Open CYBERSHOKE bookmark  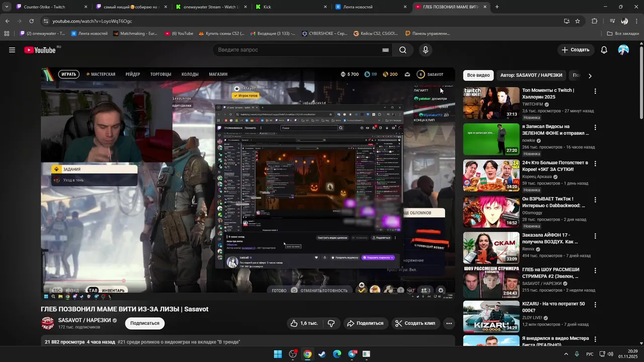click(x=325, y=34)
